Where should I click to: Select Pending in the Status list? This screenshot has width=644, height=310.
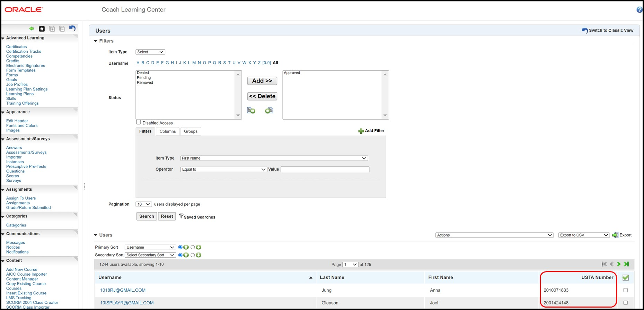[144, 78]
